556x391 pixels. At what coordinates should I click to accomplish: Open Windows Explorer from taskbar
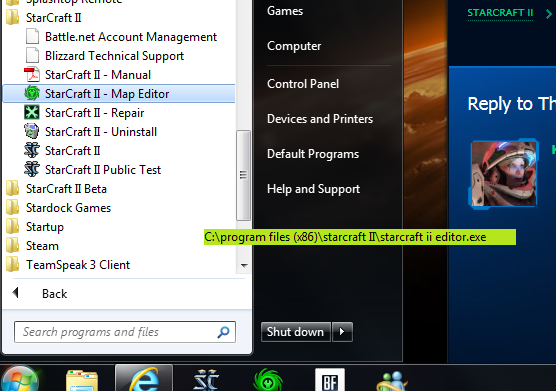pos(82,381)
